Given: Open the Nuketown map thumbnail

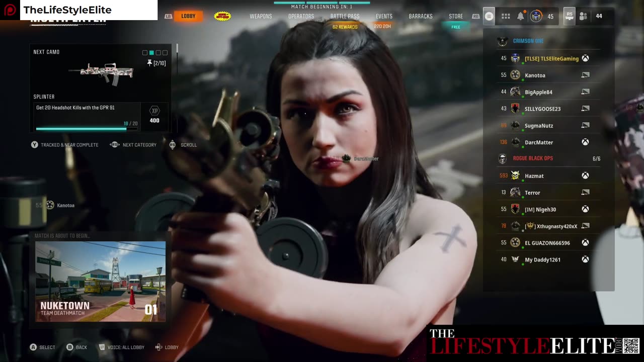Looking at the screenshot, I should click(100, 281).
